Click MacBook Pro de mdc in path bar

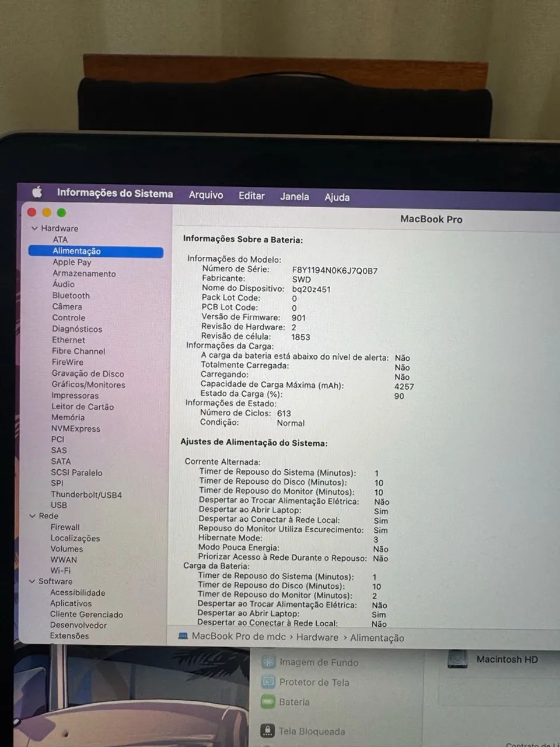click(x=239, y=636)
